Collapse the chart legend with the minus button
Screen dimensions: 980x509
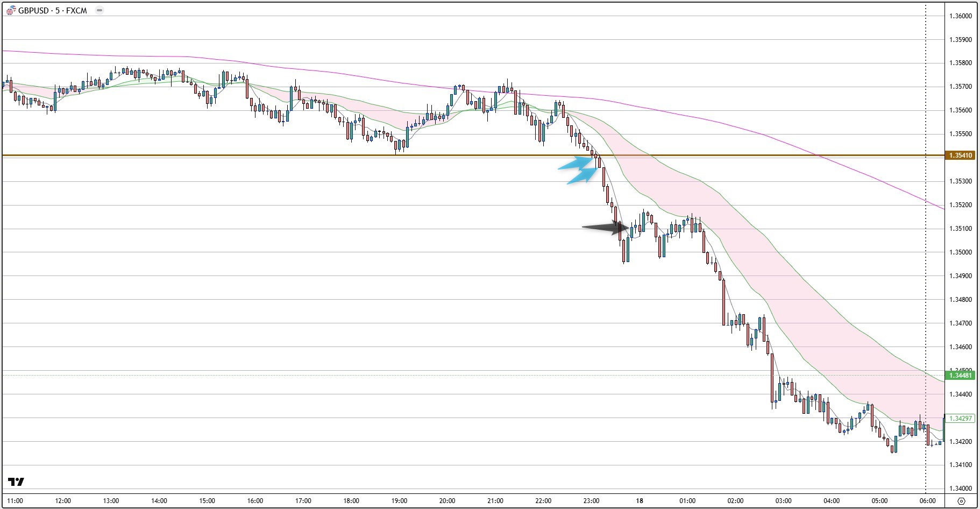tap(100, 10)
